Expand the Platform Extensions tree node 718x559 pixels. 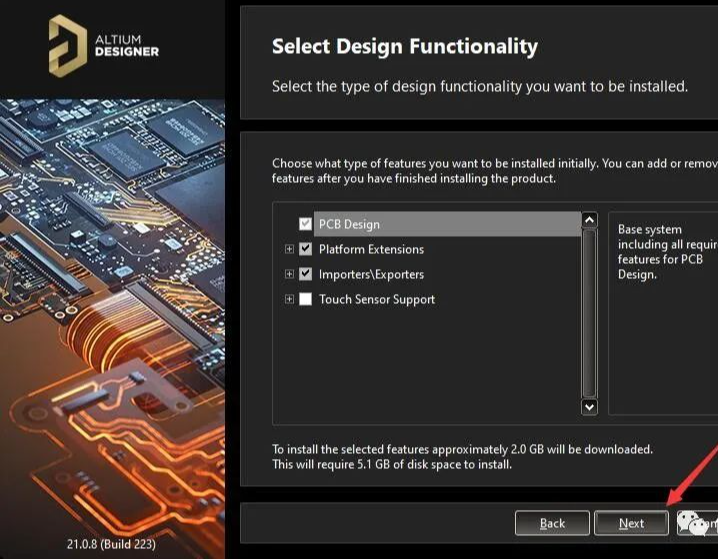[x=289, y=249]
